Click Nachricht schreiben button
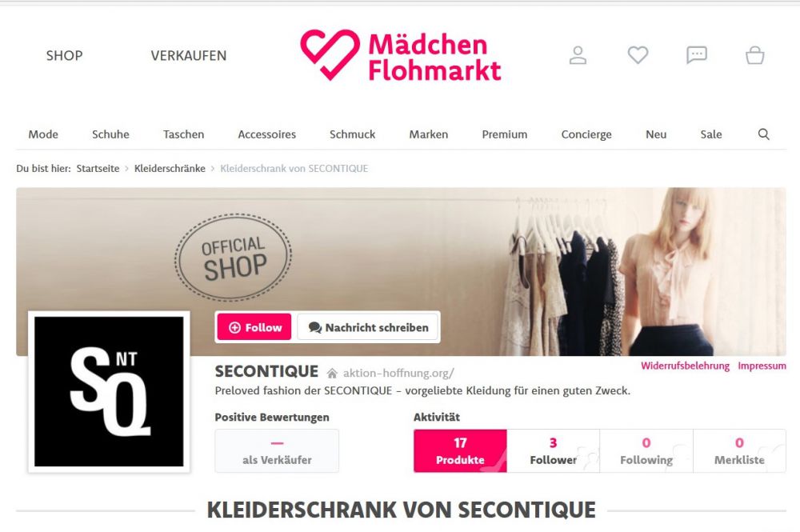 [x=368, y=327]
